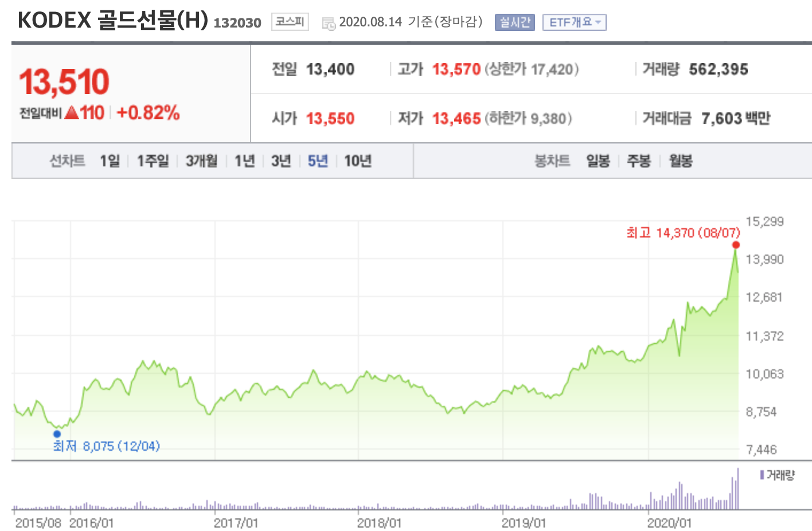
Task: Click the blue 최저 low point marker
Action: coord(57,434)
